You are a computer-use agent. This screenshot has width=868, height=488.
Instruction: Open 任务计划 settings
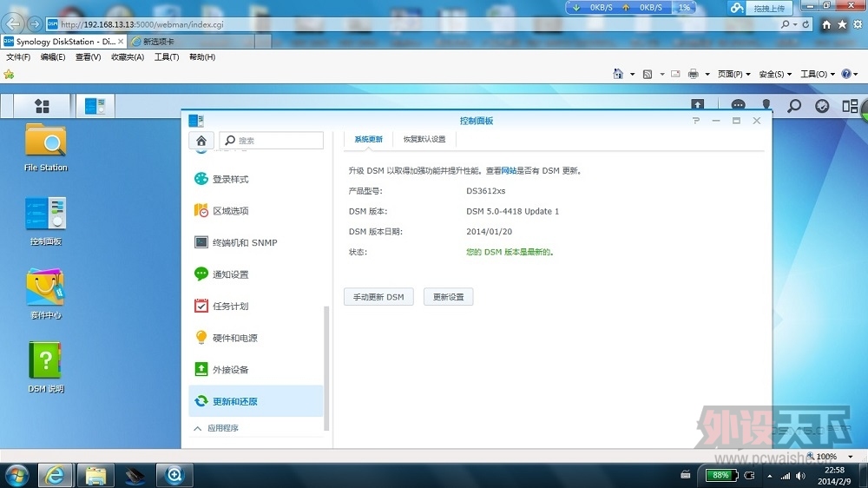pos(256,306)
